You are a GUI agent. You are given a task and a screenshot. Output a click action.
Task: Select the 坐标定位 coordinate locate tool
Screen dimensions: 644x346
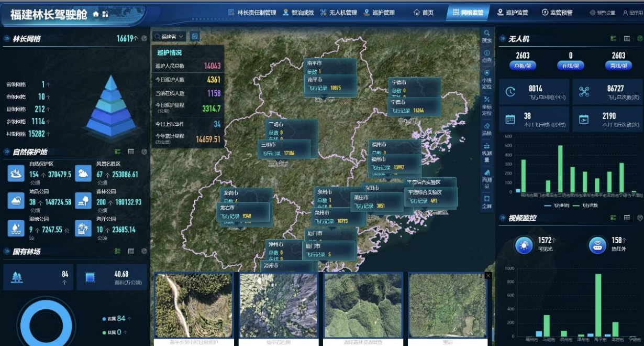coord(486,105)
